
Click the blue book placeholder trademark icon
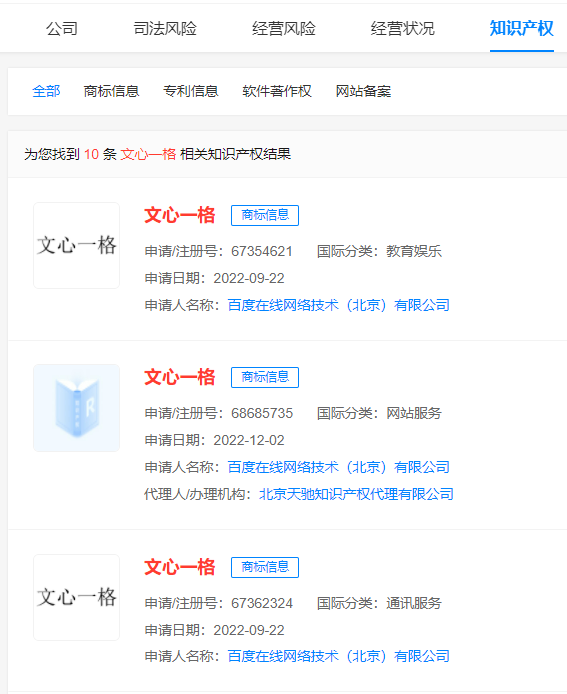77,408
